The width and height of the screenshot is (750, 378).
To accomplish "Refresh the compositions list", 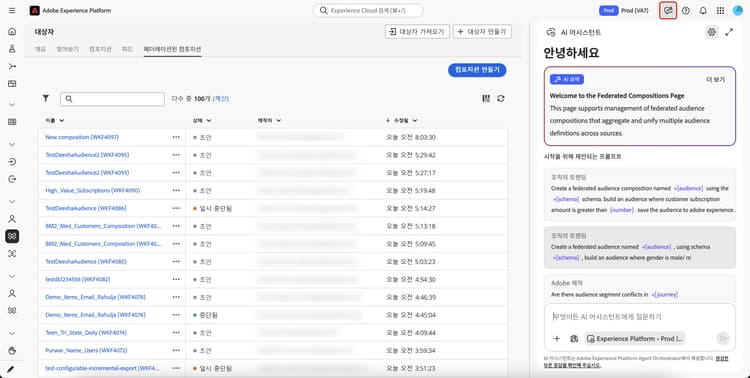I will point(501,99).
